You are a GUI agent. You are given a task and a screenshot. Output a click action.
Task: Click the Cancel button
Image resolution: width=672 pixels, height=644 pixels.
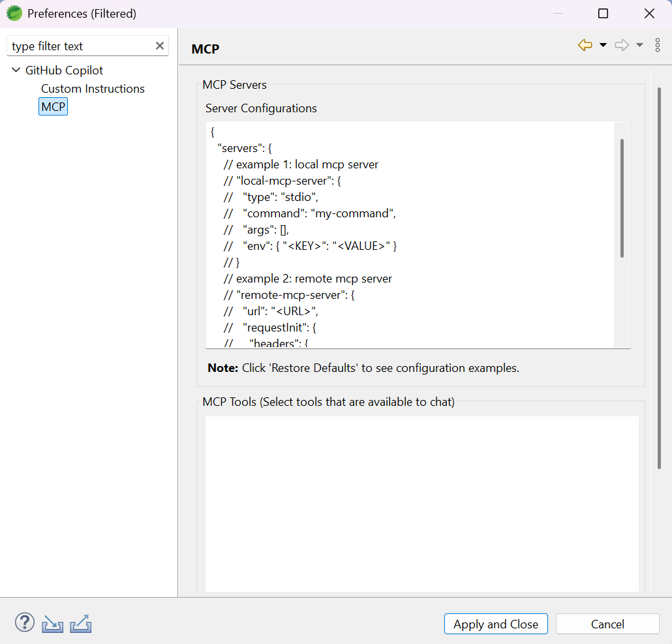click(x=607, y=624)
